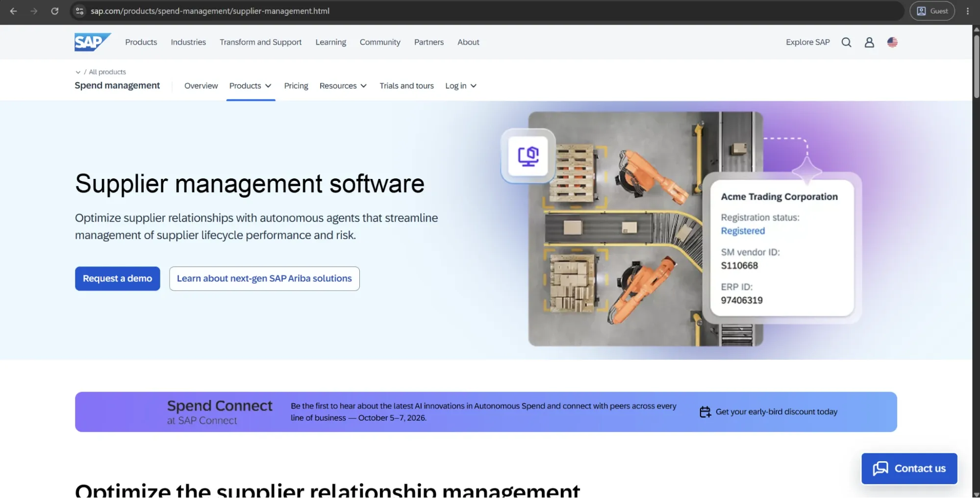Click the Contact us button
This screenshot has width=980, height=498.
point(909,469)
